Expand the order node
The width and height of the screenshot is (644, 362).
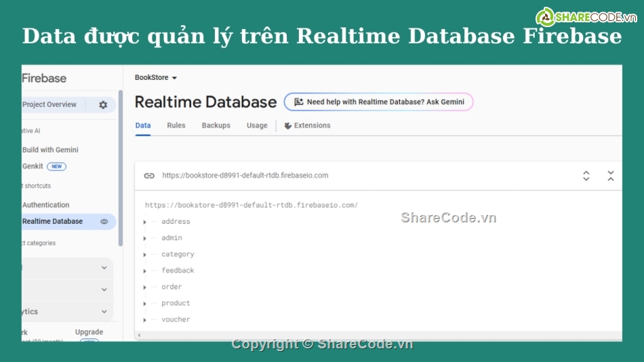tap(144, 287)
